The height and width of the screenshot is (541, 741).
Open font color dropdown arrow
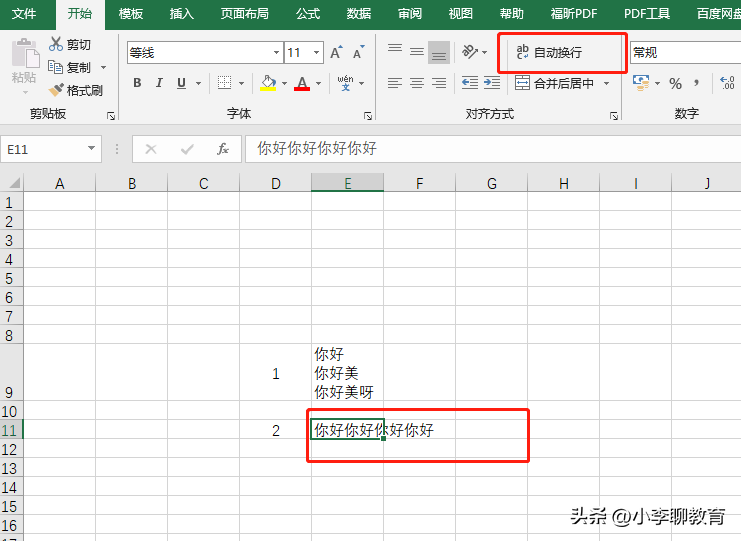(319, 84)
